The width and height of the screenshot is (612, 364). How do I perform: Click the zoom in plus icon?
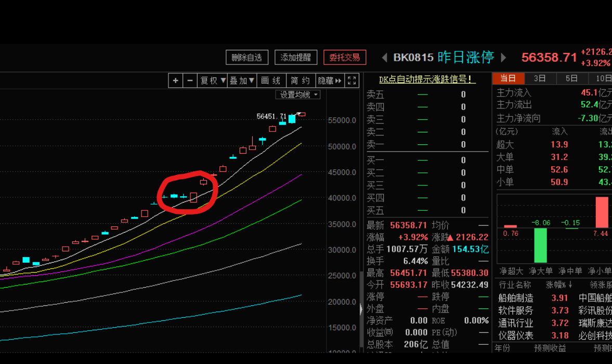pyautogui.click(x=176, y=80)
